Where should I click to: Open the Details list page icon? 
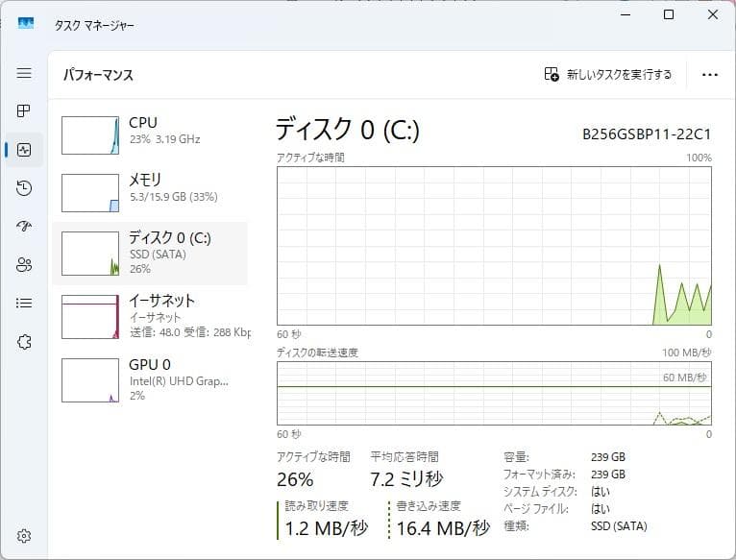click(24, 303)
